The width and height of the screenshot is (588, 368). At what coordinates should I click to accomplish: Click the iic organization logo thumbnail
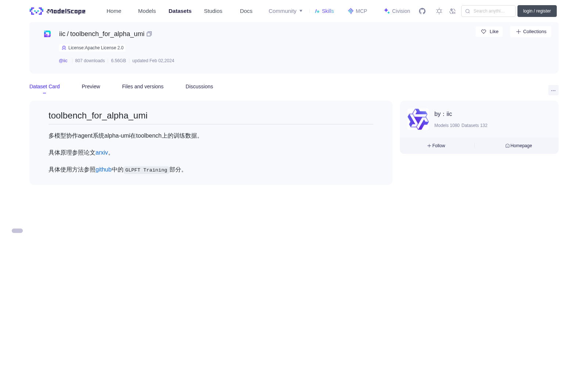coord(418,119)
